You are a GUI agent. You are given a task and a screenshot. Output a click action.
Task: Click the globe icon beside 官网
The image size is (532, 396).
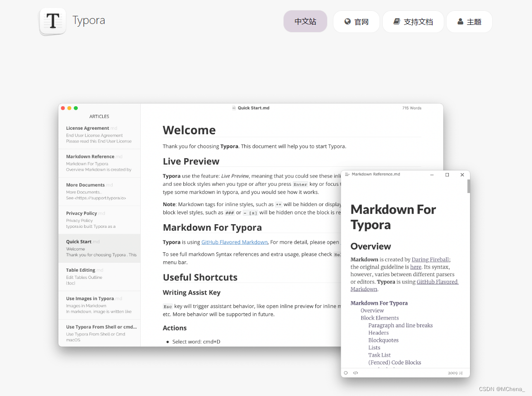tap(347, 21)
